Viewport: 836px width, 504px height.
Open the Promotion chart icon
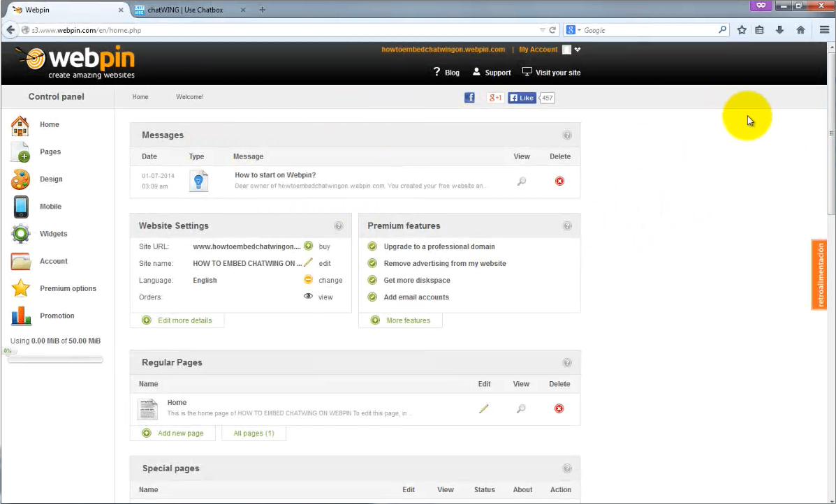(x=20, y=316)
